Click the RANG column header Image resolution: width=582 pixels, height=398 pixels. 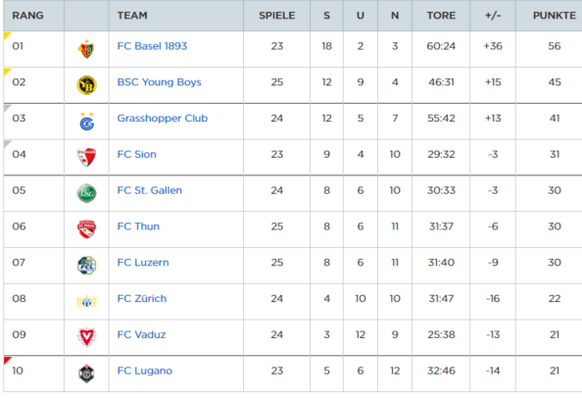[x=28, y=16]
